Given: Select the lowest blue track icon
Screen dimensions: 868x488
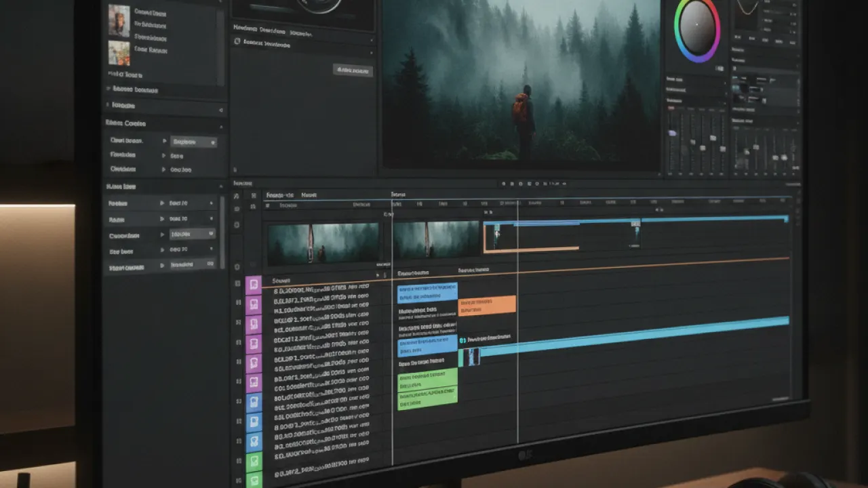Looking at the screenshot, I should coord(253,443).
